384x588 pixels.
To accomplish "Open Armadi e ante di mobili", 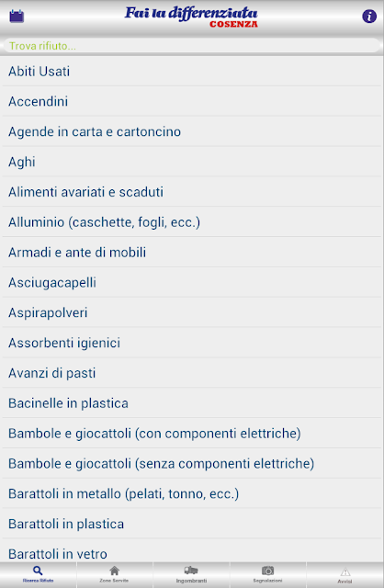I will tap(192, 253).
